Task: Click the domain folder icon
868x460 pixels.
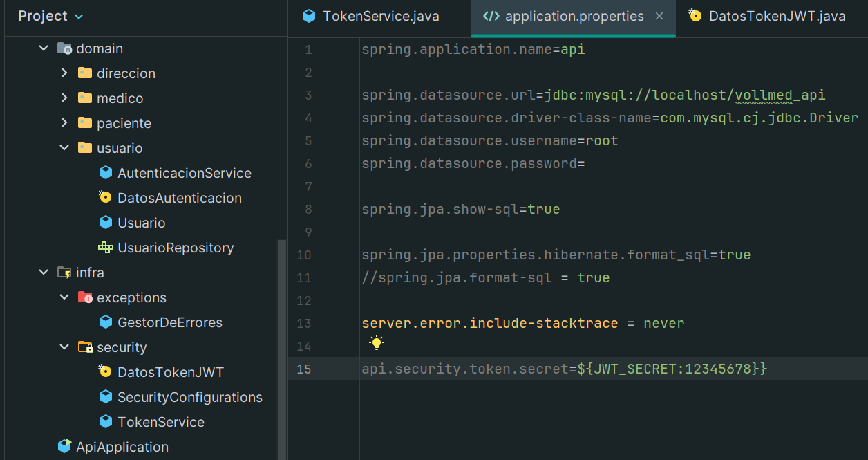Action: pos(64,48)
